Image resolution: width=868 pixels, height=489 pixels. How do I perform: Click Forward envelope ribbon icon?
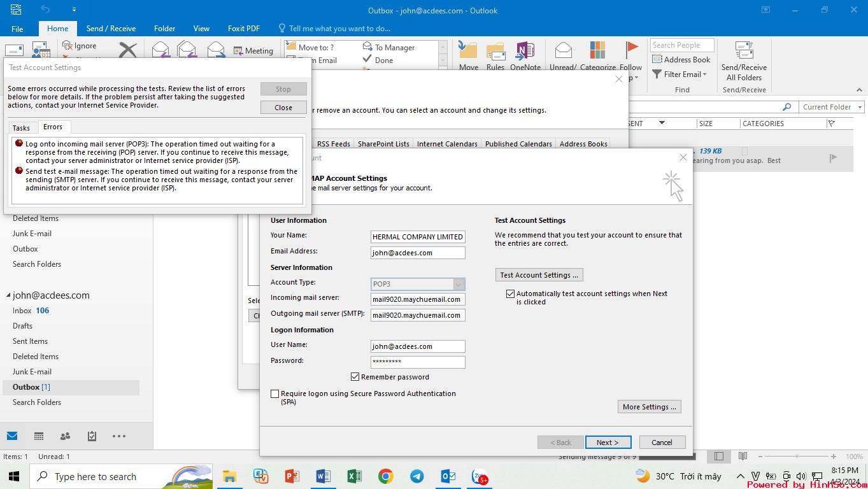coord(216,50)
